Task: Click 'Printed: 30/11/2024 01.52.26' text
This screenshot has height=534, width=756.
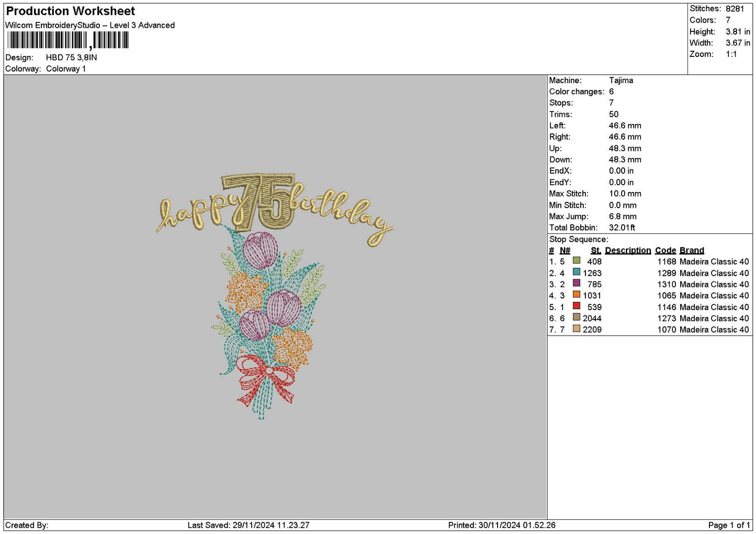Action: [502, 525]
